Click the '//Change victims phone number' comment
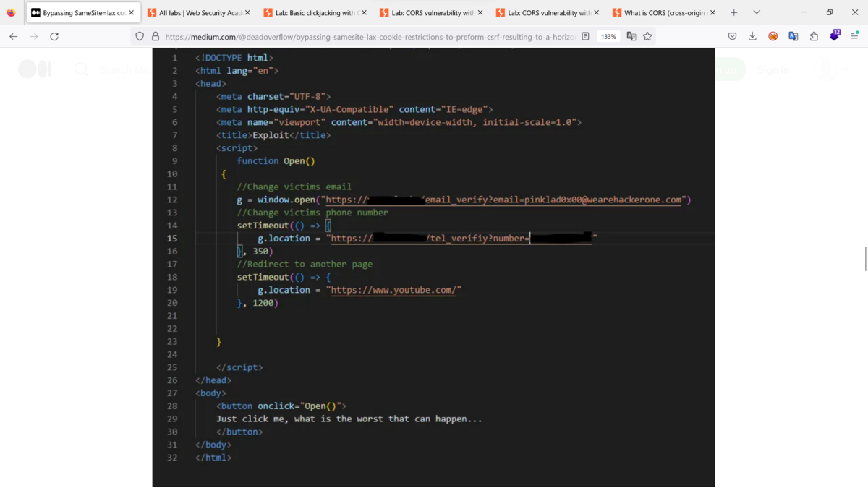868x488 pixels. (312, 213)
